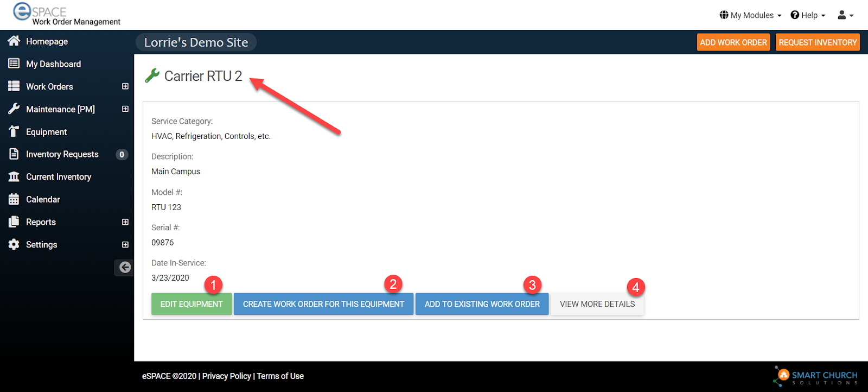
Task: Click the My Dashboard list icon
Action: tap(14, 64)
